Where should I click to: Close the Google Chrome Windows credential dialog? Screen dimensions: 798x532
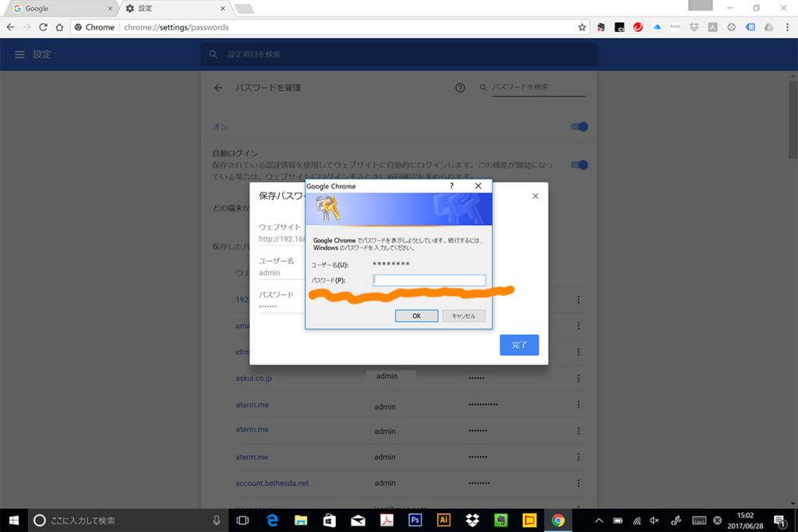pos(478,186)
